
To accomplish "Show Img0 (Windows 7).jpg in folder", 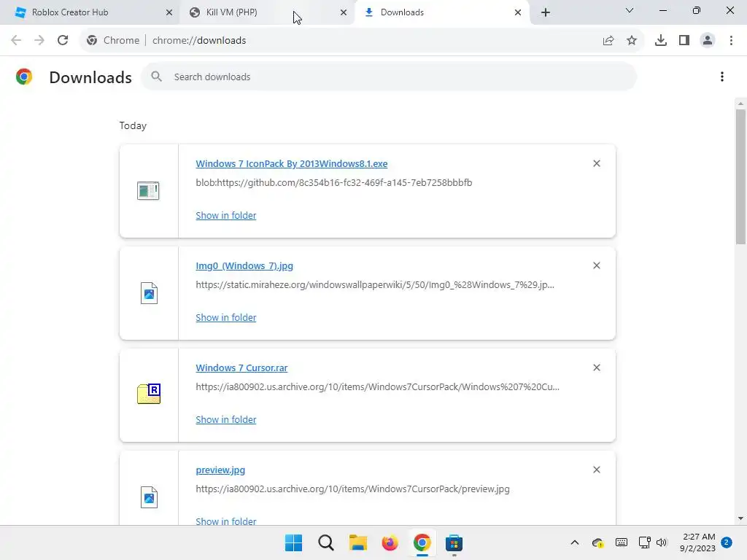I will (226, 317).
